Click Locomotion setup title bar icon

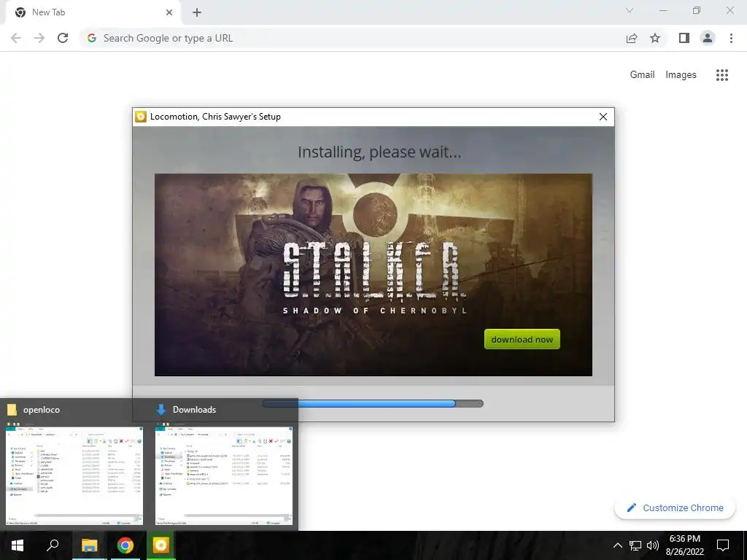pyautogui.click(x=141, y=117)
